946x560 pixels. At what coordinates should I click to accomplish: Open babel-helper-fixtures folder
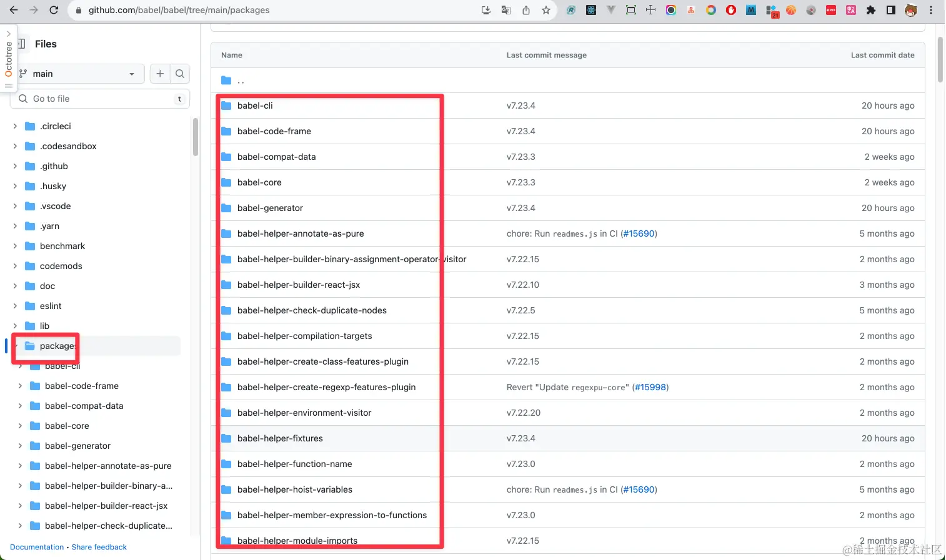280,438
